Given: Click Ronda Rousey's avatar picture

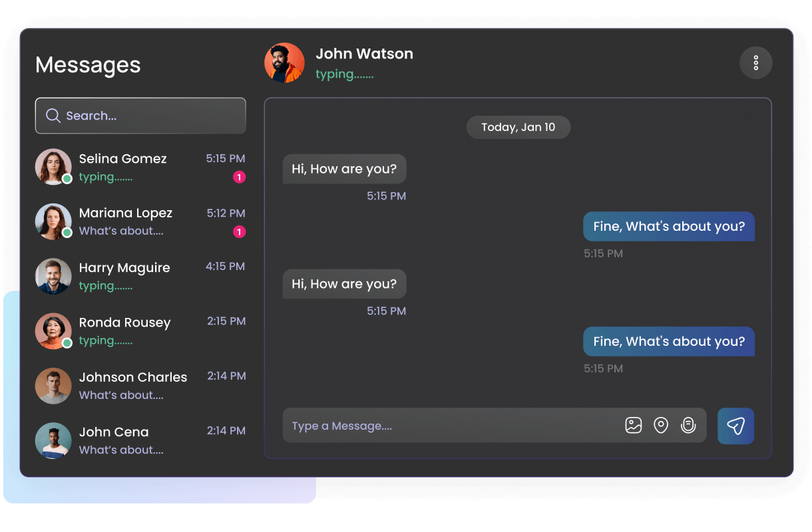Looking at the screenshot, I should (x=53, y=331).
